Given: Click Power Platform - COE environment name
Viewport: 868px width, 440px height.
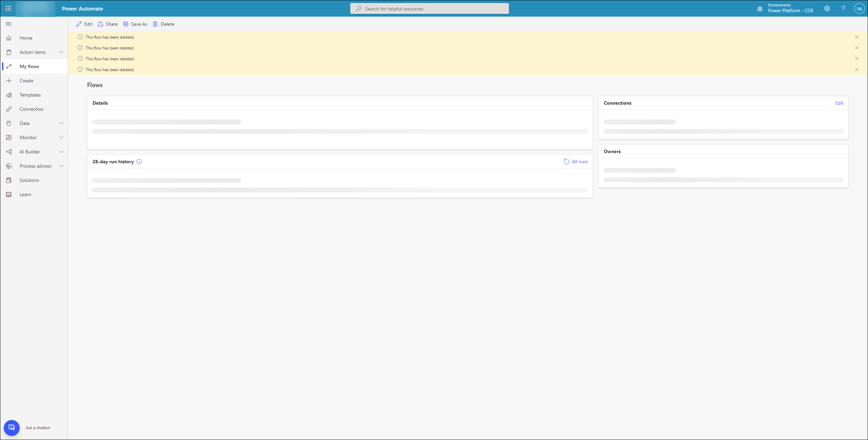Looking at the screenshot, I should click(790, 11).
